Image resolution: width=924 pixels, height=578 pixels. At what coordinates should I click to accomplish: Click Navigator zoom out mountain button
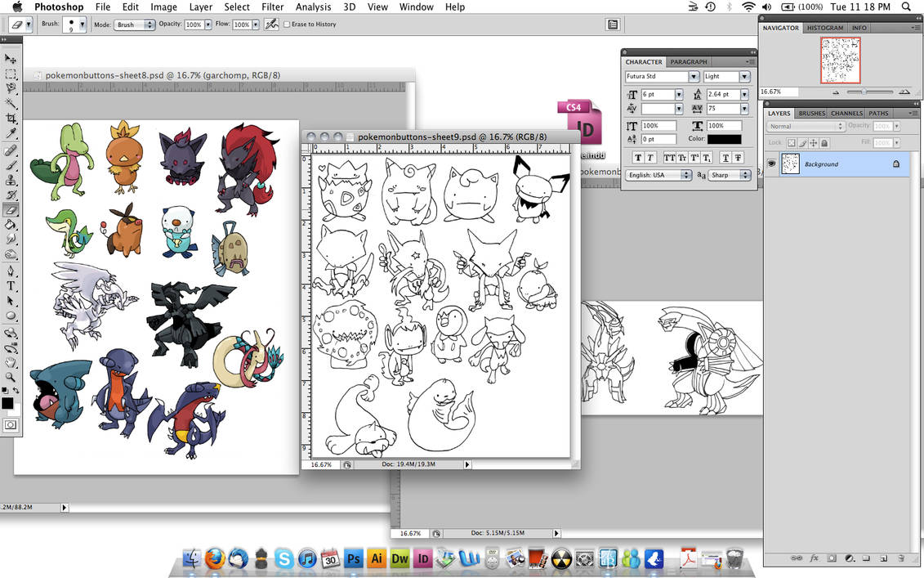(x=836, y=92)
